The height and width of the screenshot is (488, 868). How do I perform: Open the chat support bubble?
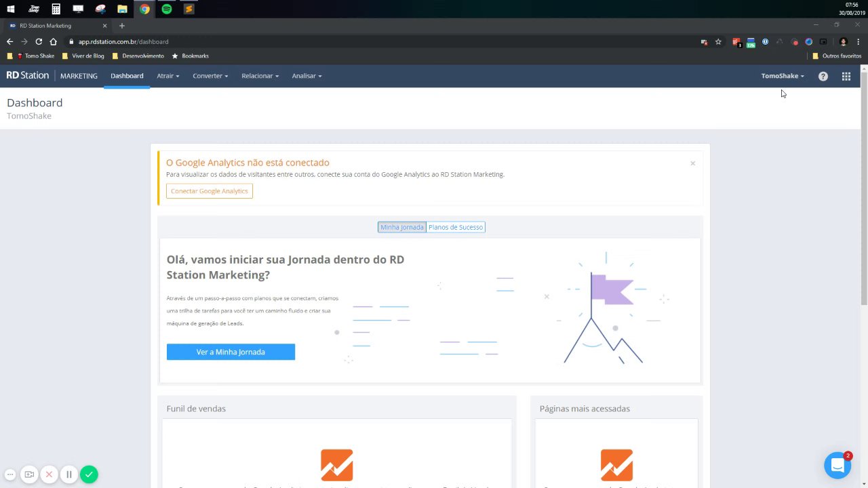point(837,465)
